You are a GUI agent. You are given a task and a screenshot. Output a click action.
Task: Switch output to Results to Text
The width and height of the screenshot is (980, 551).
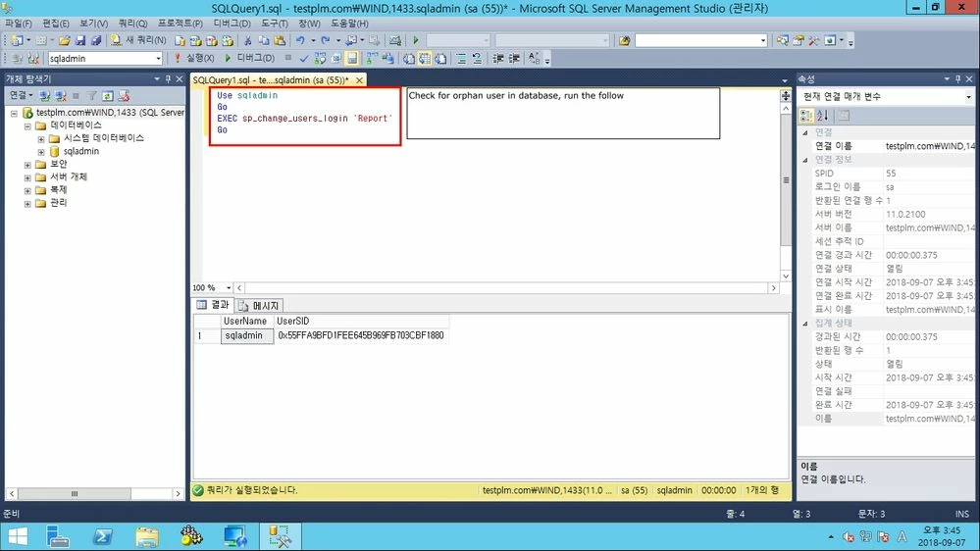pyautogui.click(x=408, y=59)
